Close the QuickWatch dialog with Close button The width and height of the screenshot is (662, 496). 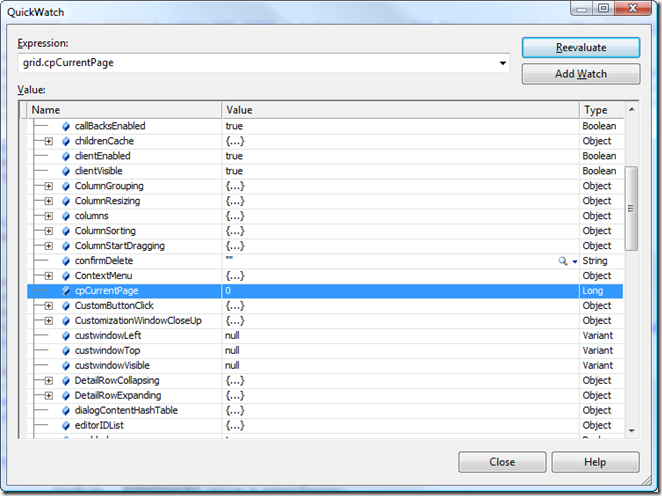[502, 462]
